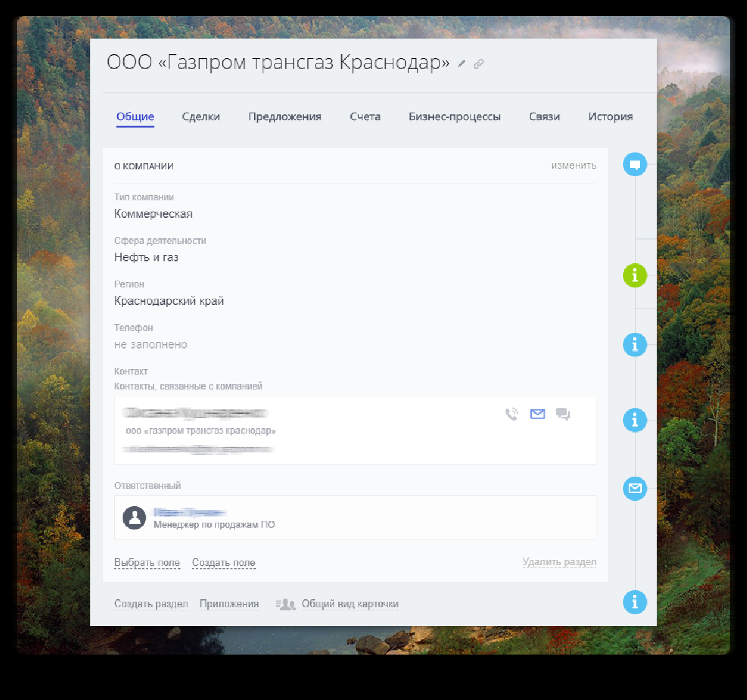Click the Создать раздел link
This screenshot has height=700, width=747.
(x=151, y=604)
